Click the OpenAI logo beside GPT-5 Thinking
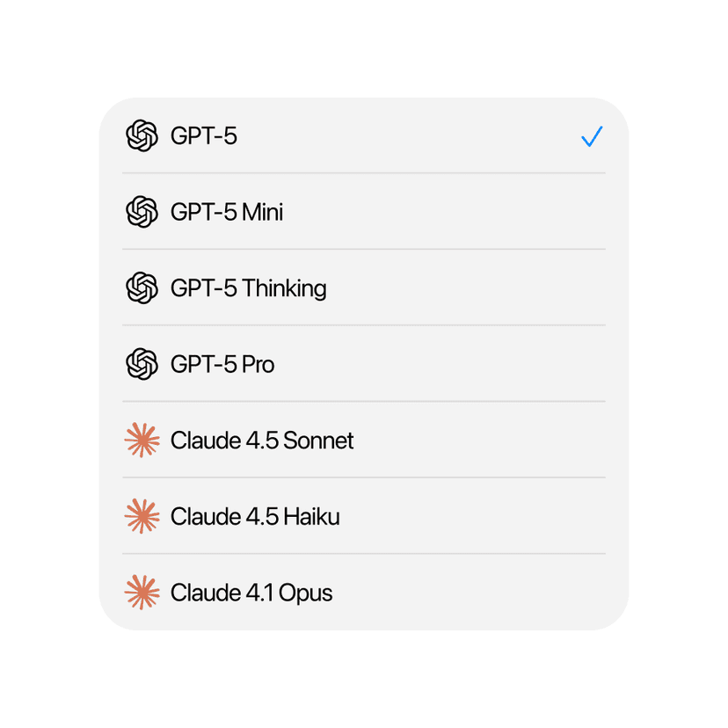 142,288
